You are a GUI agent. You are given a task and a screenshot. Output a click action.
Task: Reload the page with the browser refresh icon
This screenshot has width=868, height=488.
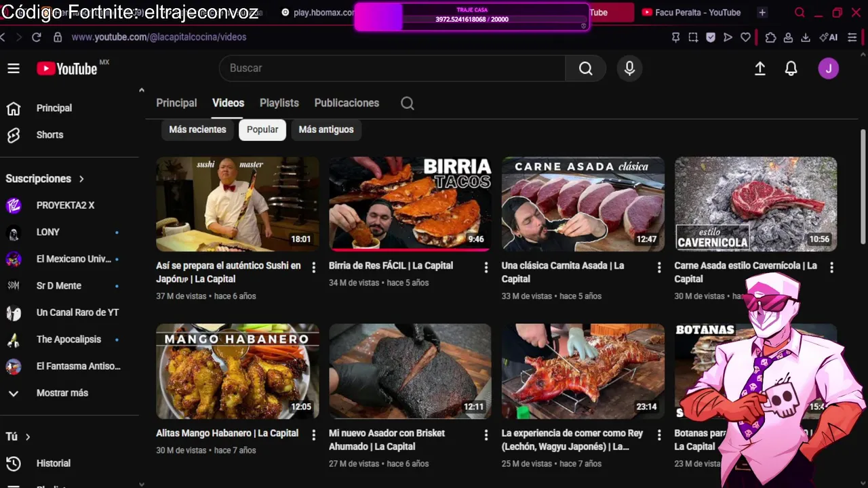pyautogui.click(x=37, y=37)
